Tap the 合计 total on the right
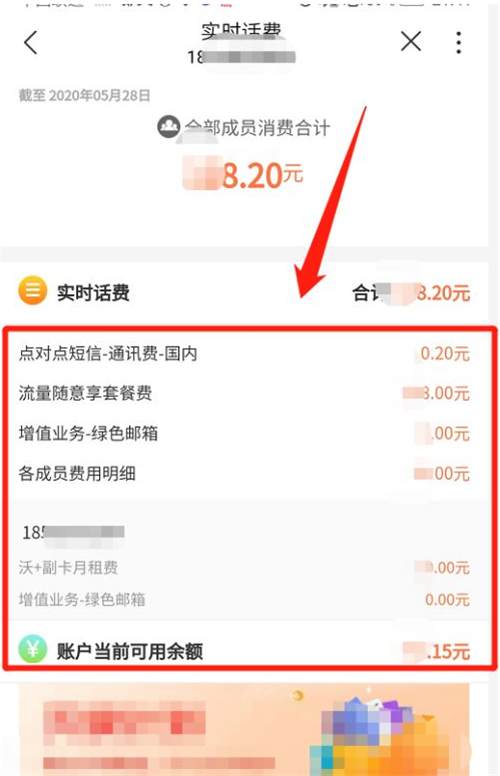Image resolution: width=500 pixels, height=776 pixels. click(x=411, y=293)
